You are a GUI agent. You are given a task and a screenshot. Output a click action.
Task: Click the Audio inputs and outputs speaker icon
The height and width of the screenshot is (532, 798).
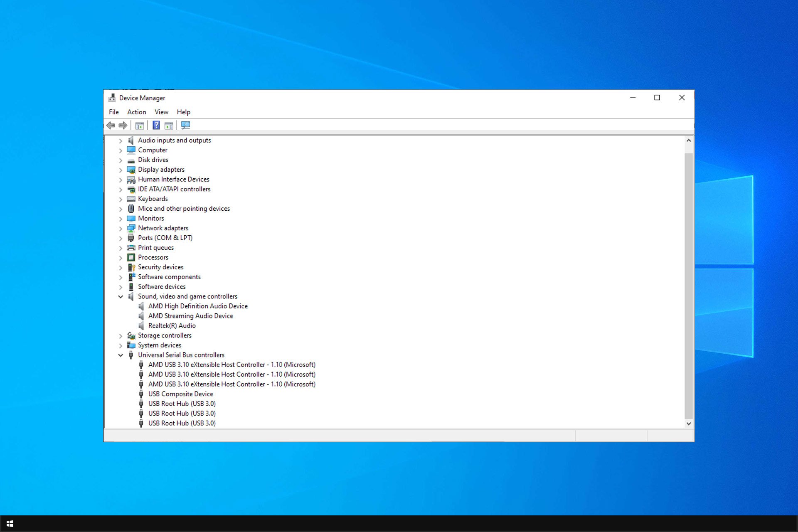(131, 140)
